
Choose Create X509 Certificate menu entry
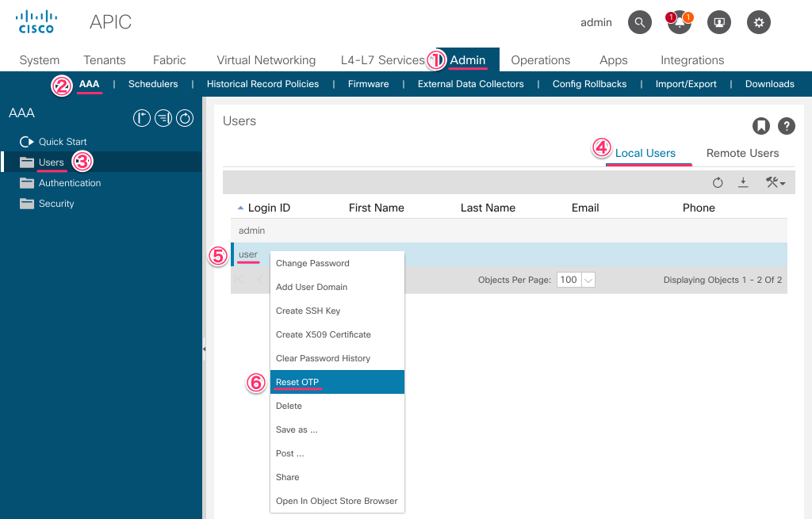(x=337, y=335)
